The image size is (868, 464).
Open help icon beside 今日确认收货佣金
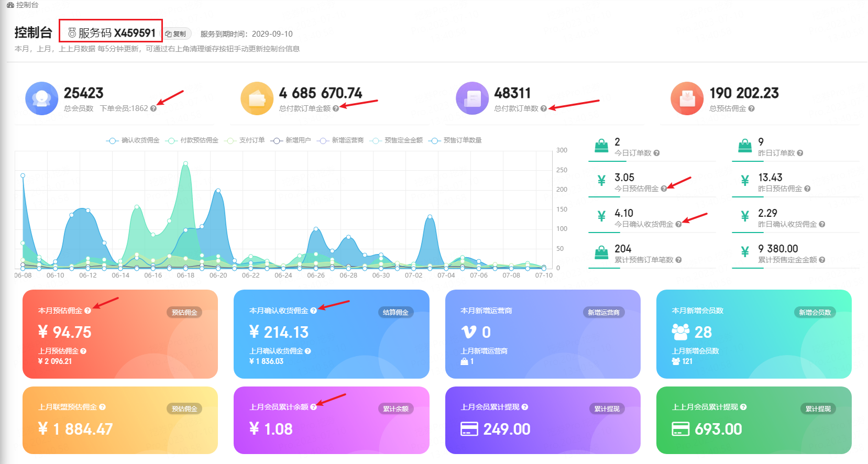coord(678,224)
